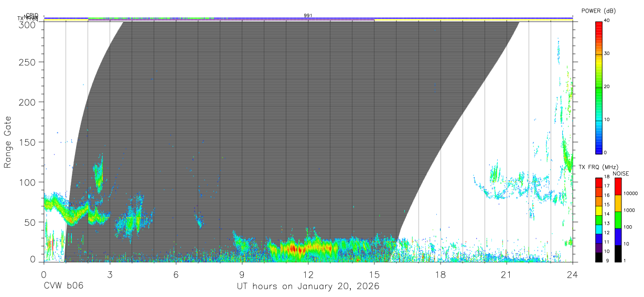Click the red 10000 NOISE swatch
Screen dimensions: 644x297
click(618, 186)
